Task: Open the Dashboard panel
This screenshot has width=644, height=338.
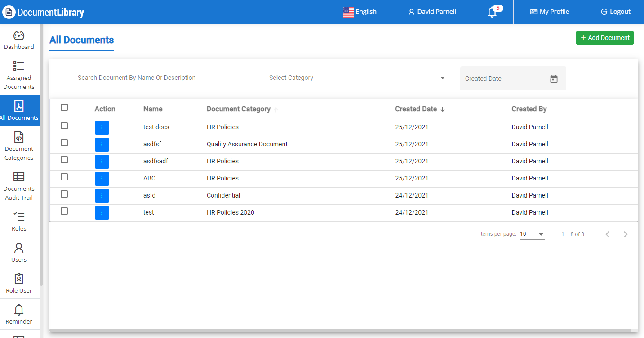Action: point(19,40)
